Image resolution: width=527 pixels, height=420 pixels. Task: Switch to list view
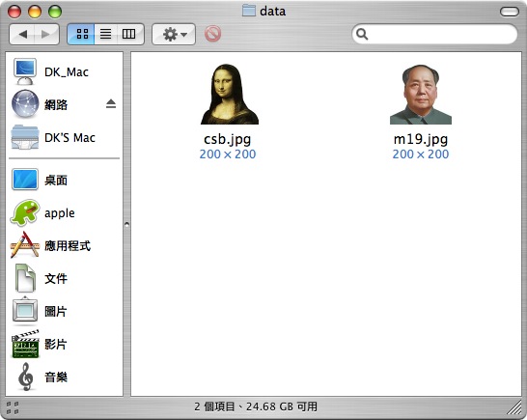[x=105, y=34]
